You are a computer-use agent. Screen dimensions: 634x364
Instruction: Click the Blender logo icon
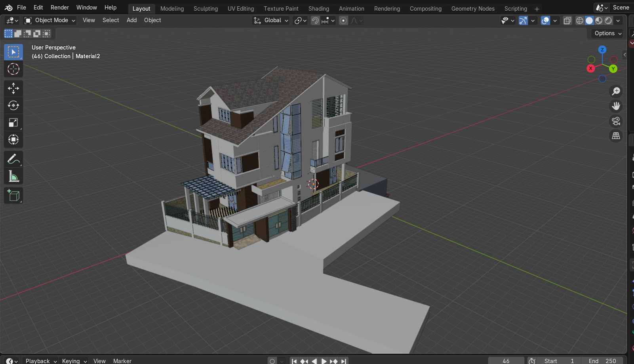(x=8, y=8)
